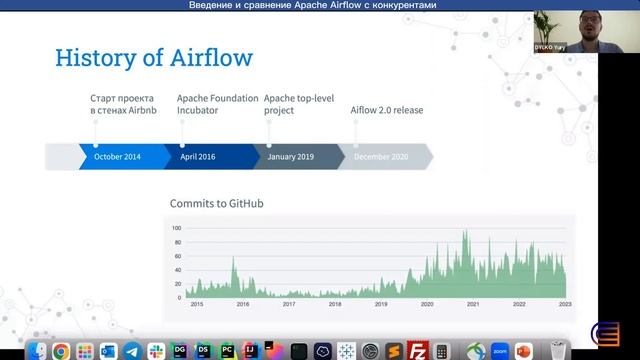Open the round gray globe app in the dock

pos(370,351)
